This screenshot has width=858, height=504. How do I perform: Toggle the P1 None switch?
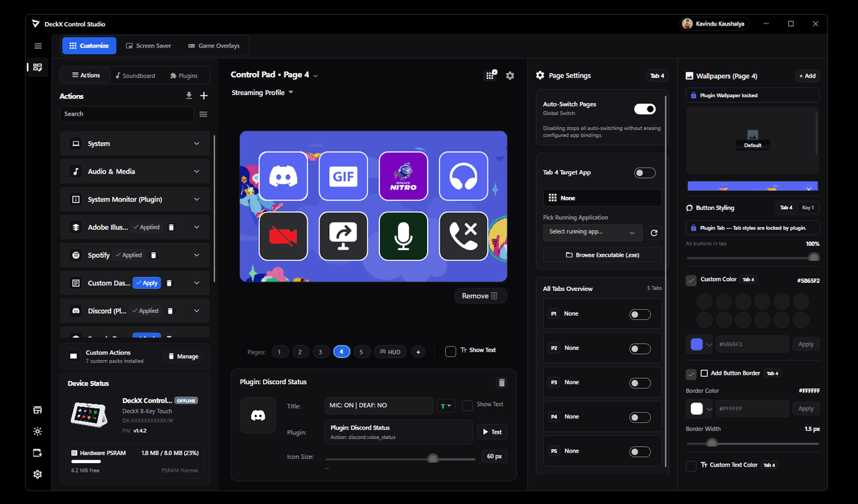pos(640,314)
